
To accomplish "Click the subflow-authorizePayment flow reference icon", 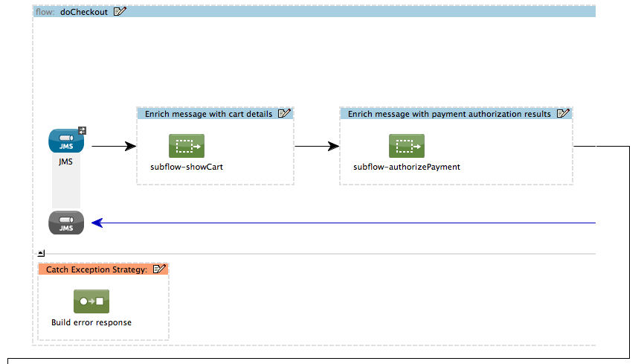I will (406, 146).
